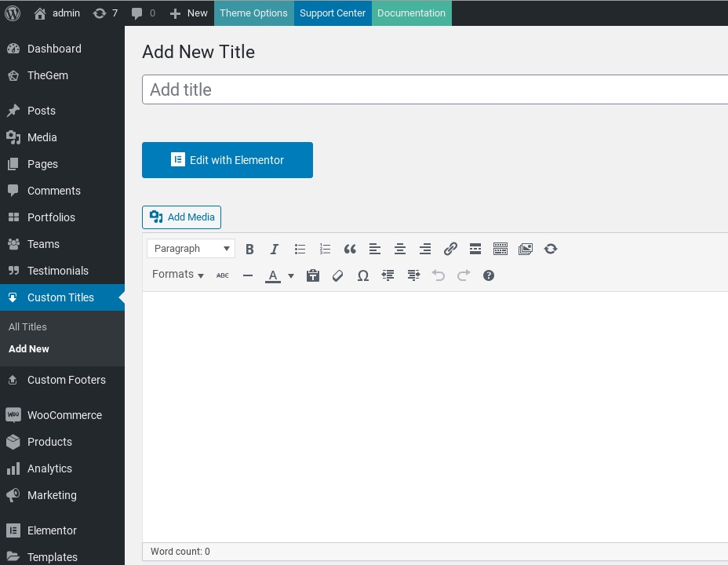Toggle the numbered list

(325, 249)
